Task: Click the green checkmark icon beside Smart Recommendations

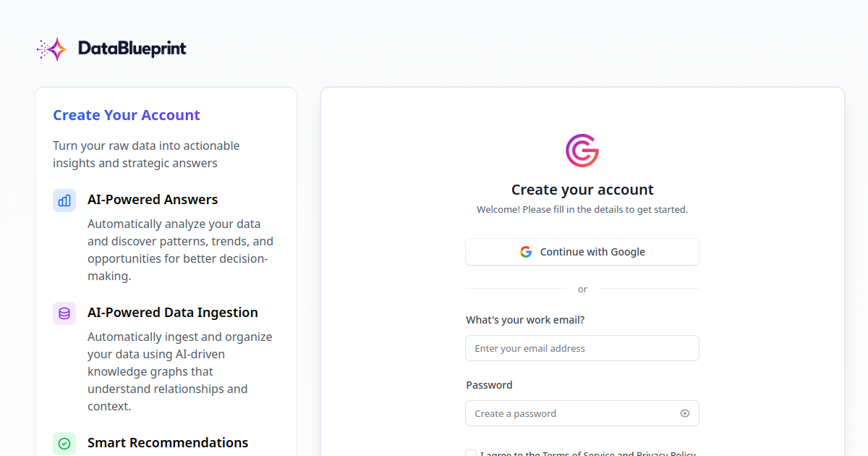Action: click(64, 444)
